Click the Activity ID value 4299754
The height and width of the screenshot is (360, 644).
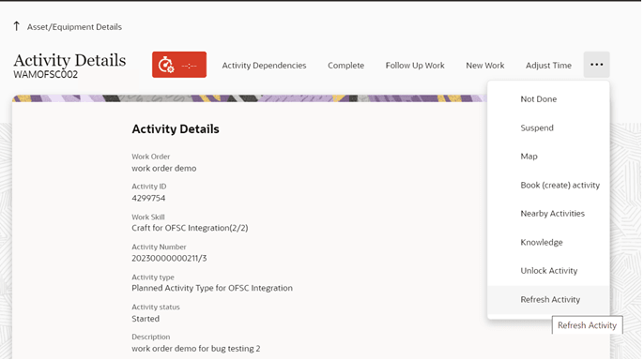[148, 199]
